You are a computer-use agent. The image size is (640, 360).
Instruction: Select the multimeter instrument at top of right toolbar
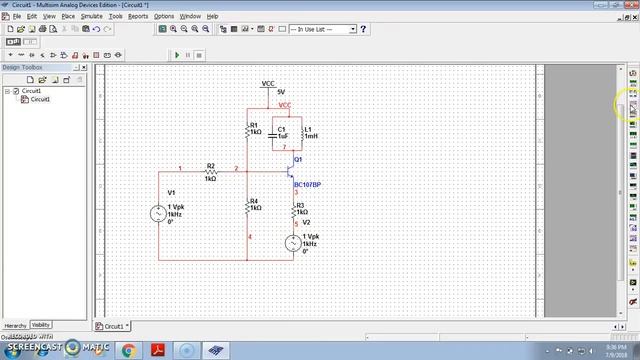(633, 73)
